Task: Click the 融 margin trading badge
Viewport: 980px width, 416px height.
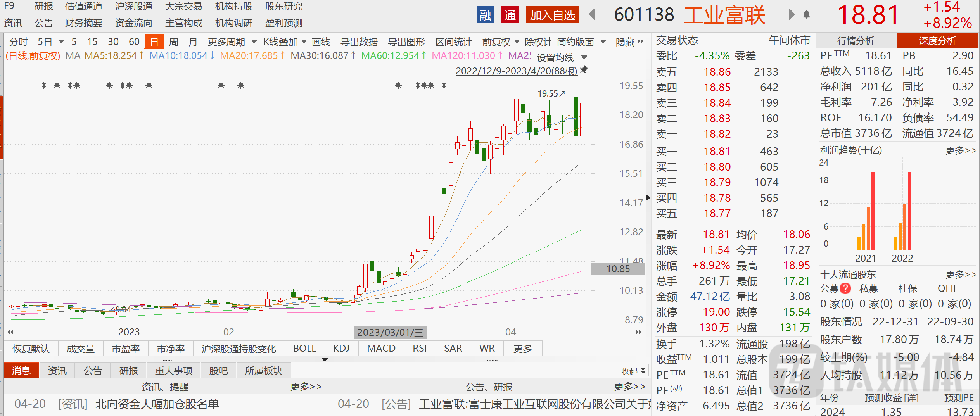Action: click(x=485, y=15)
